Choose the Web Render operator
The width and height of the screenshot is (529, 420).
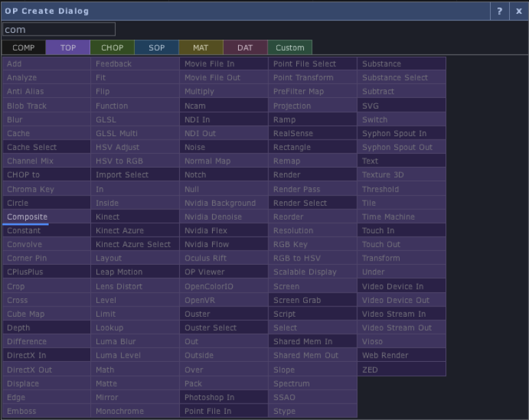(402, 356)
